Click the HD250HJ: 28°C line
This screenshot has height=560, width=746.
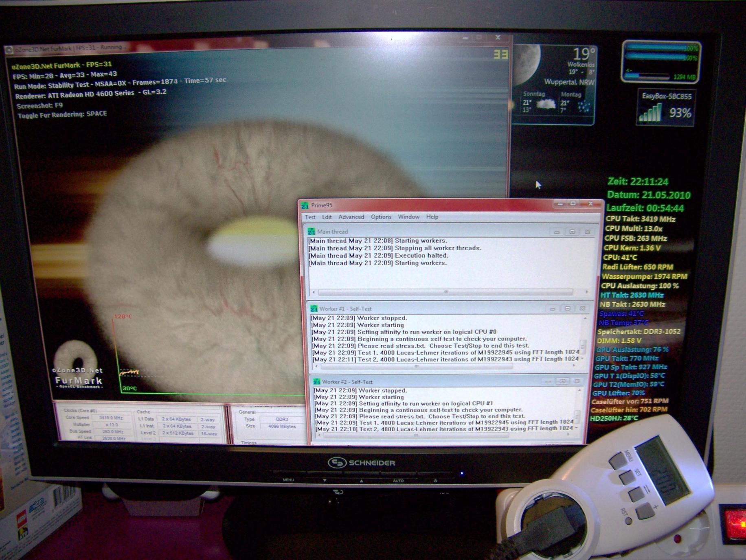pyautogui.click(x=614, y=418)
